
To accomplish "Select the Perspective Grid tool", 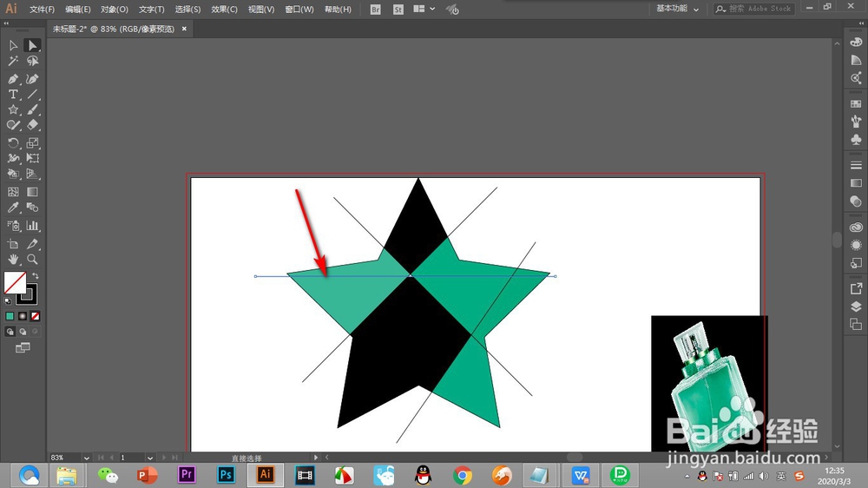I will (x=32, y=174).
